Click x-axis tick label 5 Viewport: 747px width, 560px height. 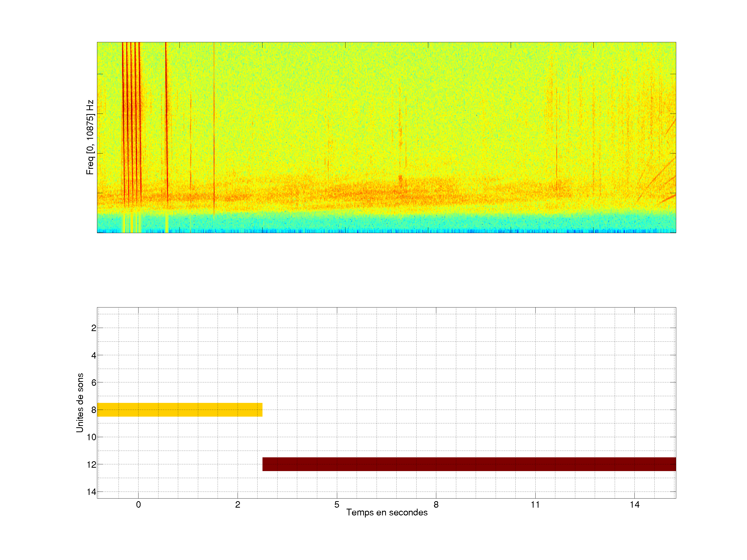[337, 505]
